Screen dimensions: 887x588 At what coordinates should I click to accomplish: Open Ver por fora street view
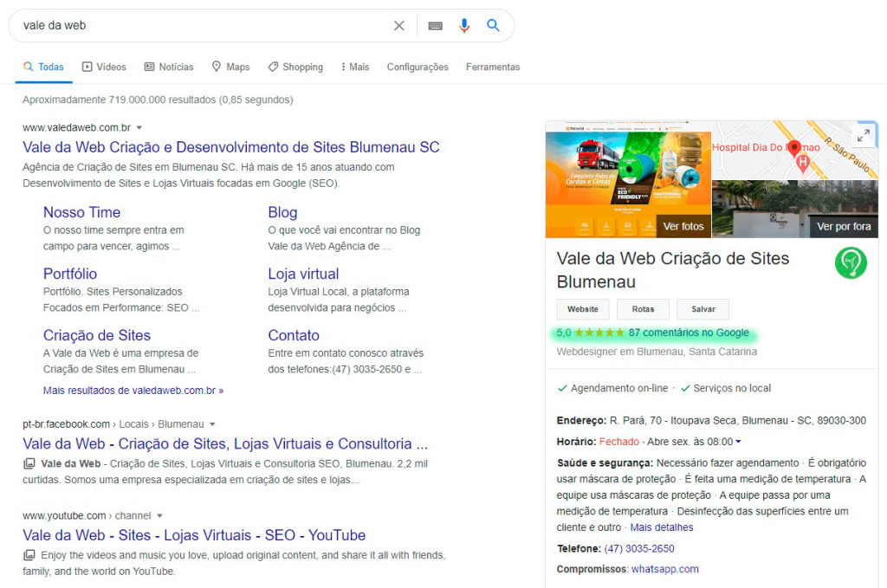click(x=844, y=226)
